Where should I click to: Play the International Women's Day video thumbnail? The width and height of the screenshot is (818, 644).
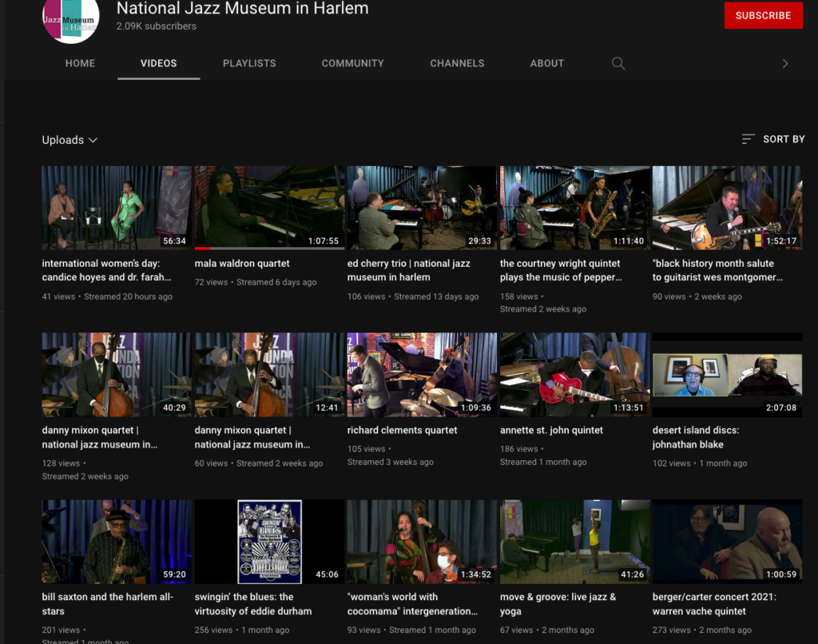tap(117, 208)
